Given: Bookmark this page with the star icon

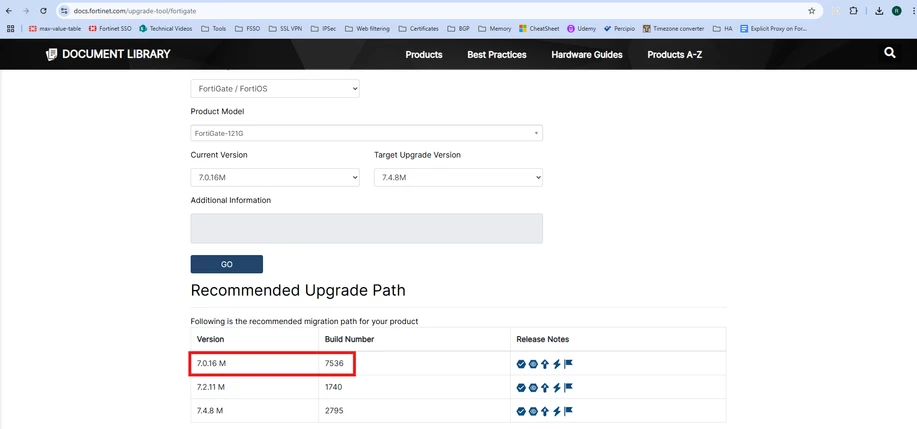Looking at the screenshot, I should (812, 11).
